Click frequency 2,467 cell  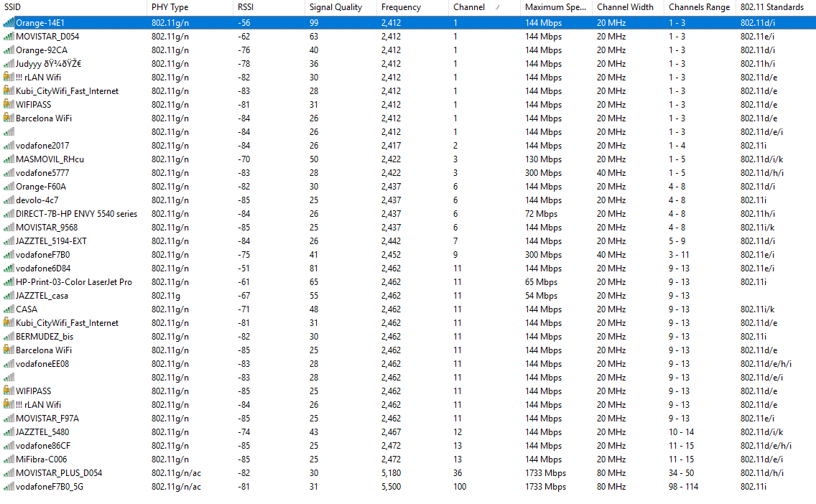391,431
